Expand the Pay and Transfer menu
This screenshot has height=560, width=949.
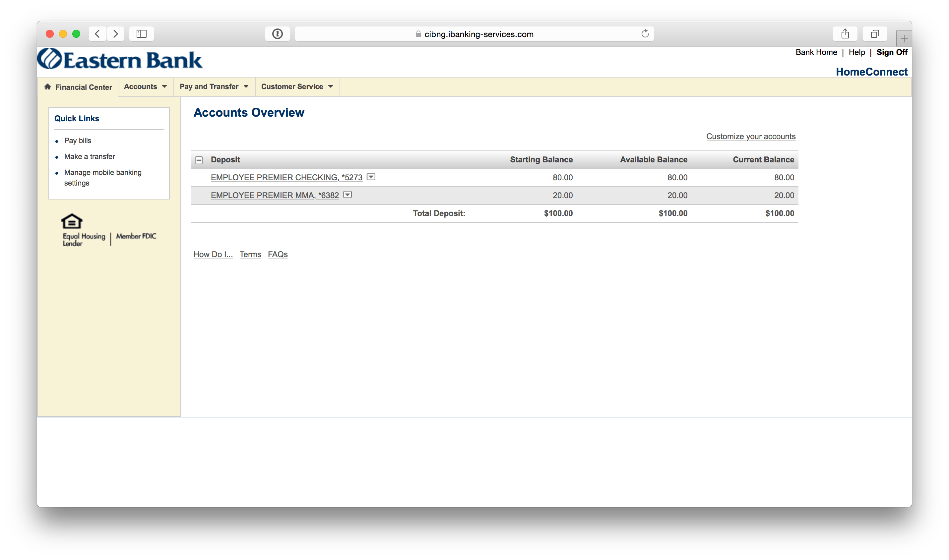(x=214, y=87)
